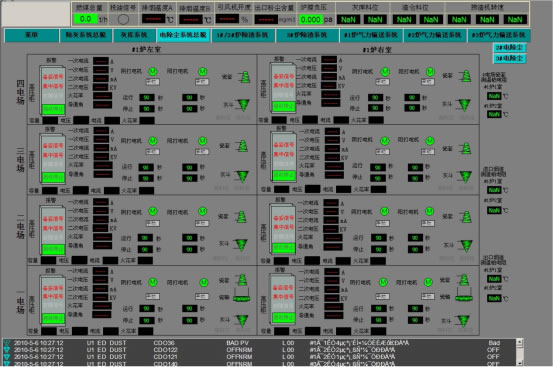This screenshot has width=553, height=367.
Task: Go to the 2#电除尘 page button
Action: coord(509,47)
